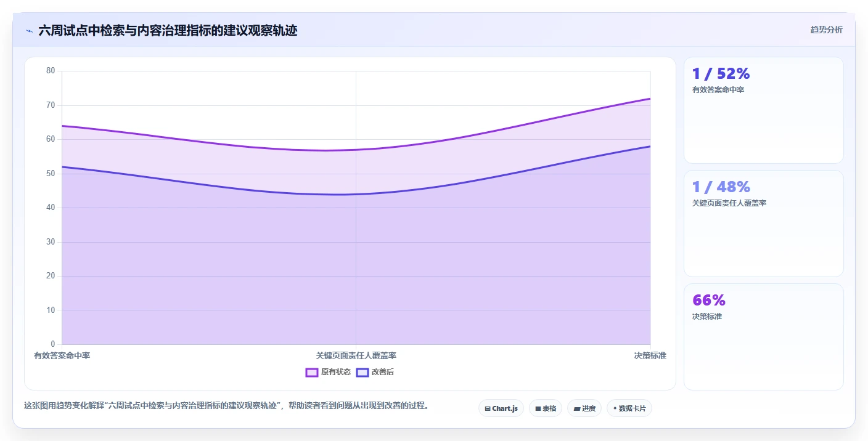Click the 改善后 line endpoint at 决策标准
Screen dimensions: 868x441
pos(650,146)
